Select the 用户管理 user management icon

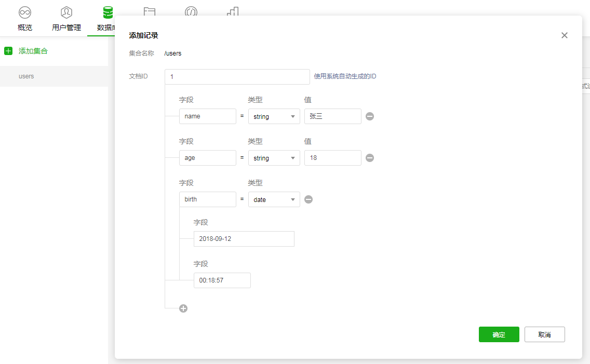point(66,12)
